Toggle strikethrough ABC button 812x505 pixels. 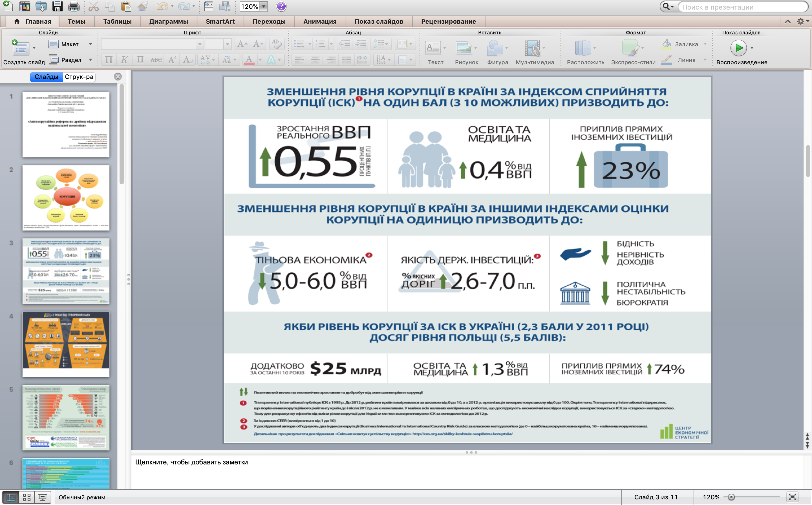click(156, 60)
